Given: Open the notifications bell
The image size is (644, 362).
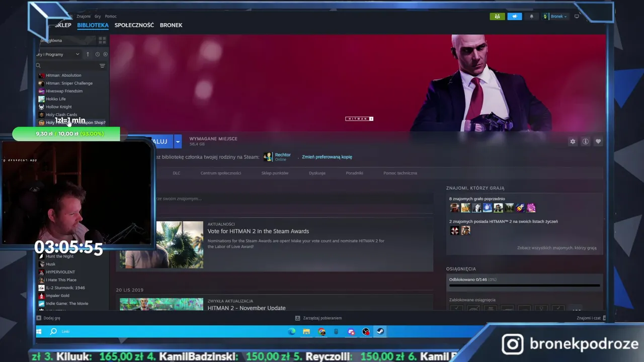Looking at the screenshot, I should click(x=531, y=16).
